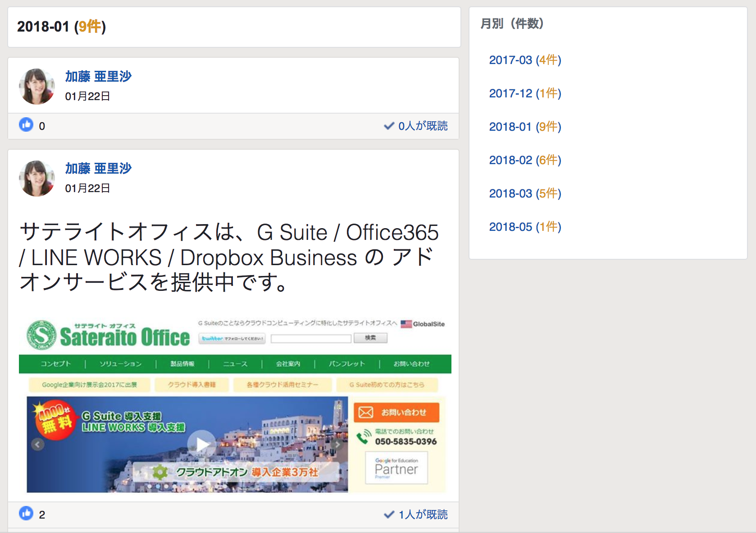Click the Sateraito Office website screenshot image
This screenshot has height=533, width=756.
235,405
